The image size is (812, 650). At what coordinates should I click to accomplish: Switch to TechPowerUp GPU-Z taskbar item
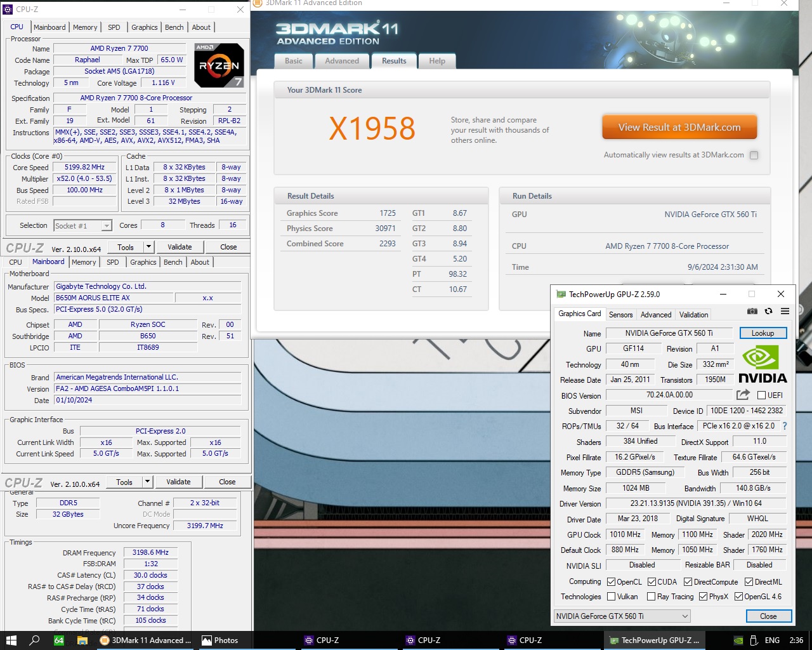[x=654, y=640]
